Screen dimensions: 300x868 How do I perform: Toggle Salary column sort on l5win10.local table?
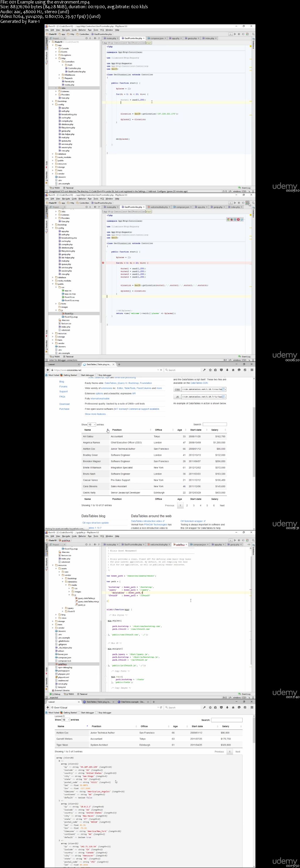[x=231, y=726]
